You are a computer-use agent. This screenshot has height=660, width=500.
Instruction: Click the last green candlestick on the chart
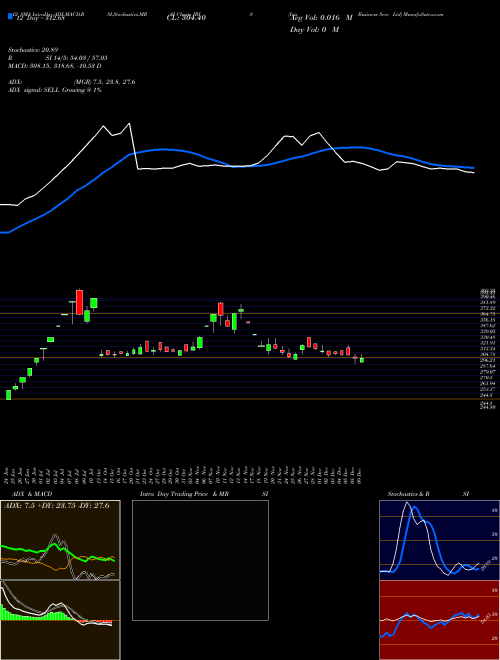(362, 360)
